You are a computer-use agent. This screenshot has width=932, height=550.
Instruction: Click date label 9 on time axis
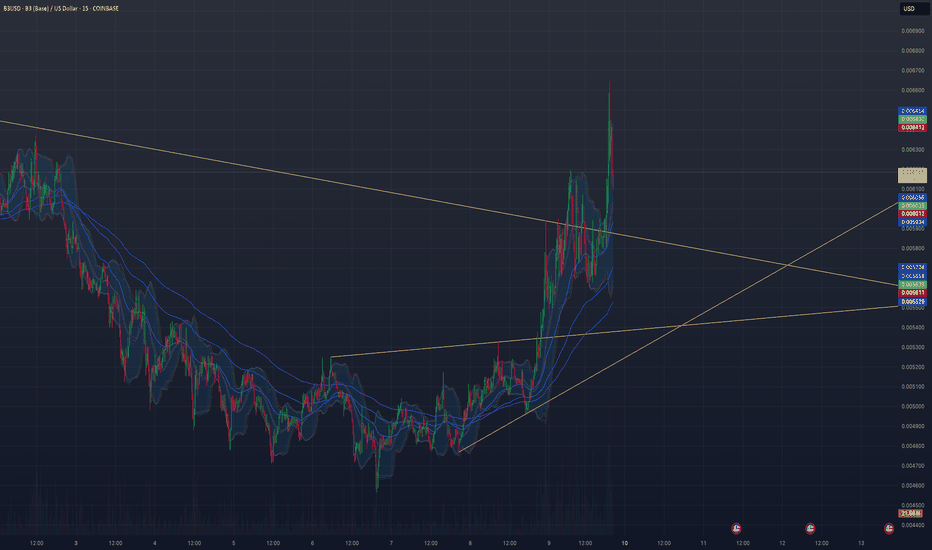click(x=549, y=543)
